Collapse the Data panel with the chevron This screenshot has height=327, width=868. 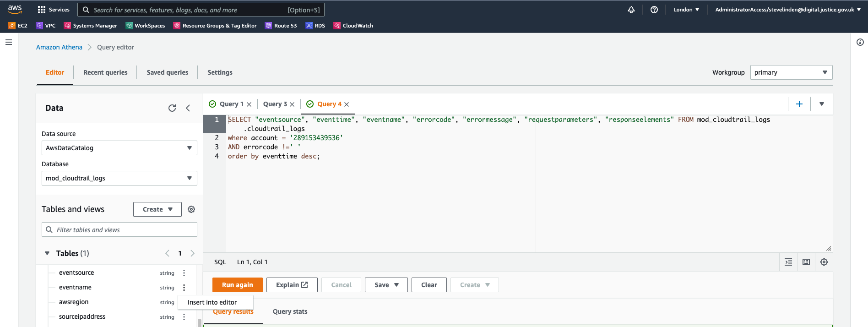coord(188,108)
